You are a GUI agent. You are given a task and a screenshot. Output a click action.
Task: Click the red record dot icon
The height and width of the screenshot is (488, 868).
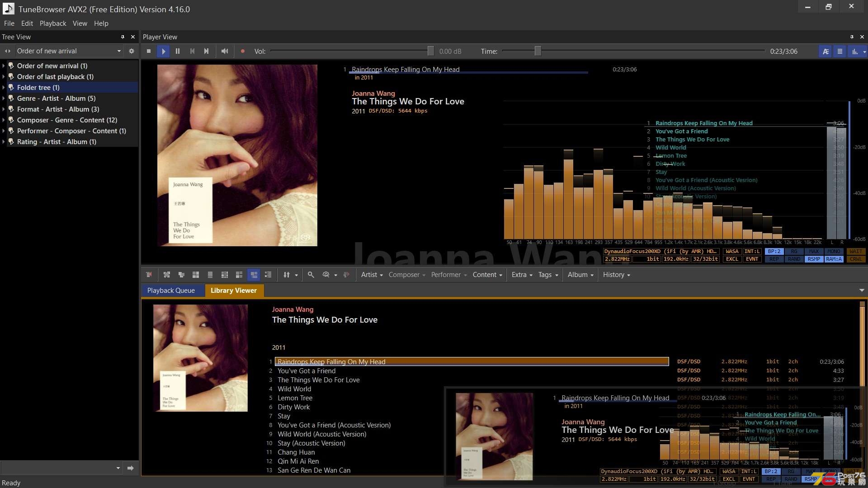pyautogui.click(x=243, y=52)
